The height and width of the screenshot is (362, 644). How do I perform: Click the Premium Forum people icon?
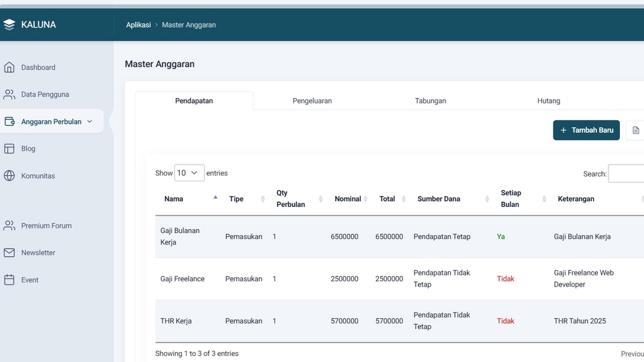(x=9, y=226)
